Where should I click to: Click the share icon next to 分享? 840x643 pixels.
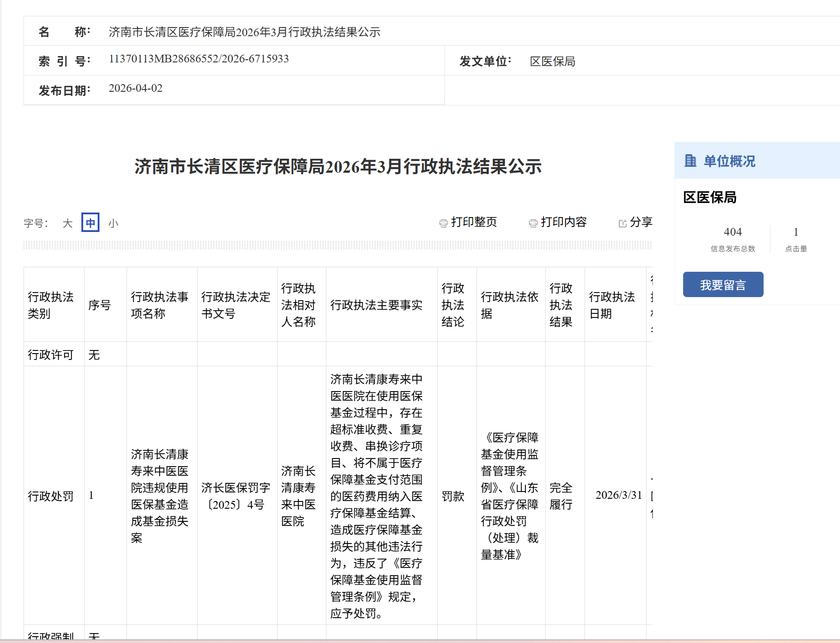623,223
